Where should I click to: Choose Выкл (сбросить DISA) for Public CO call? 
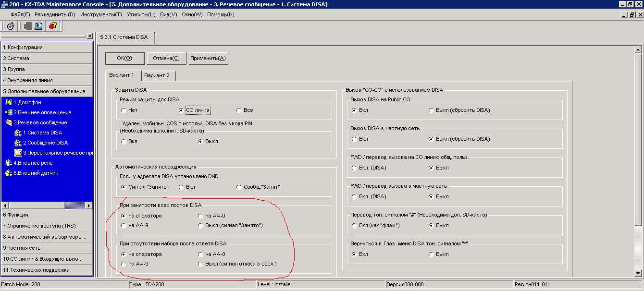(432, 110)
